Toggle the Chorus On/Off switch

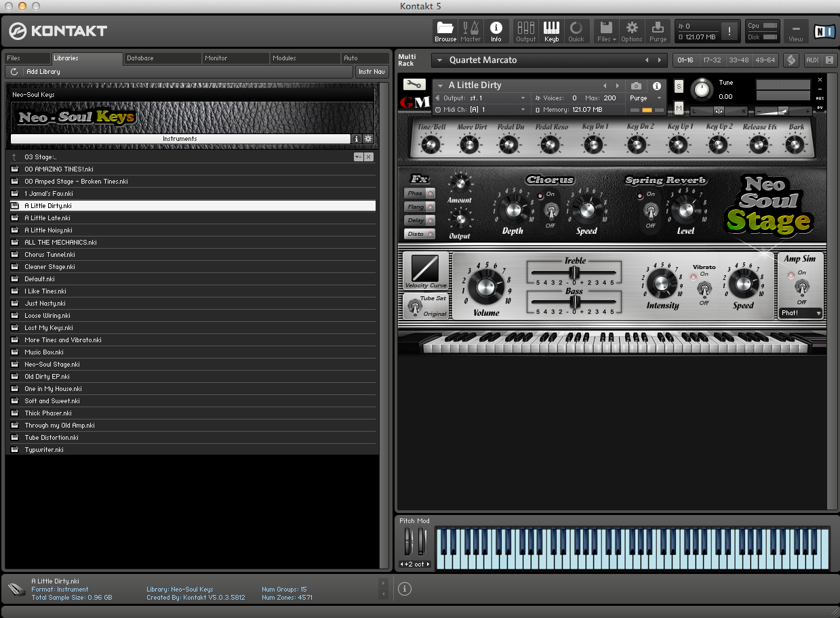click(551, 210)
